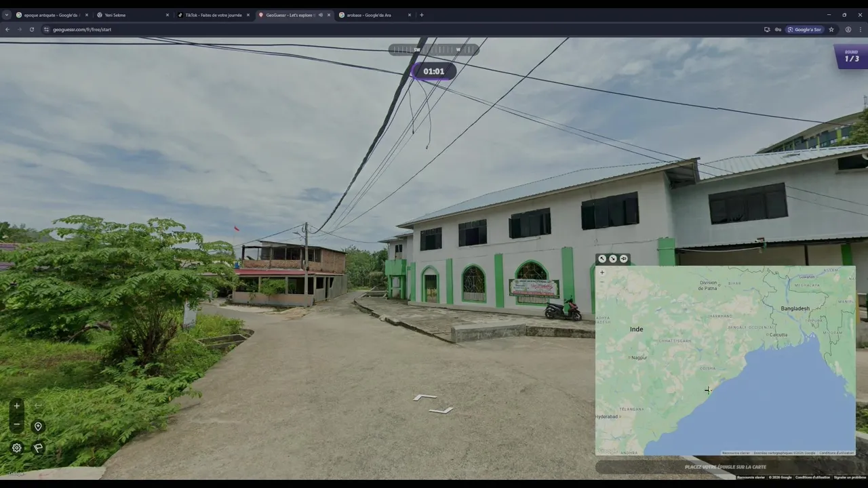Viewport: 868px width, 488px height.
Task: Zoom in the street view with plus button
Action: coord(17,406)
